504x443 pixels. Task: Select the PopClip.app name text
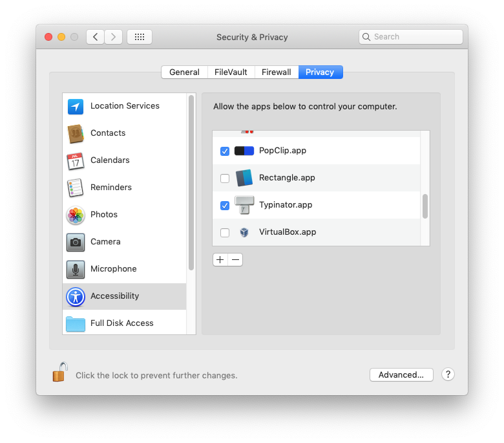(282, 151)
